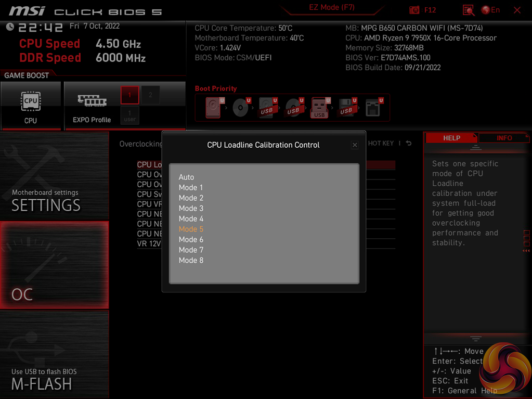Screen dimensions: 532x399
Task: Click the back arrow beside HOT KEY
Action: click(409, 143)
